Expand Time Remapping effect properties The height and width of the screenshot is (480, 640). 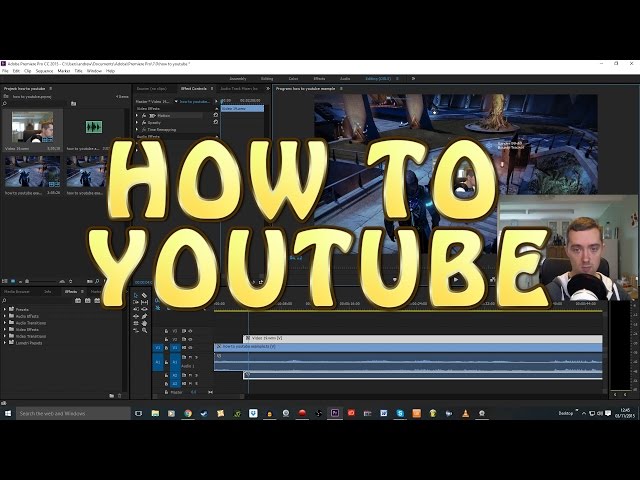click(137, 129)
